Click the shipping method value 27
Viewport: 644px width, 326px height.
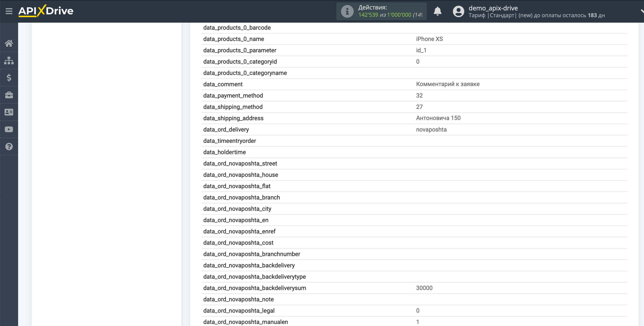click(419, 107)
